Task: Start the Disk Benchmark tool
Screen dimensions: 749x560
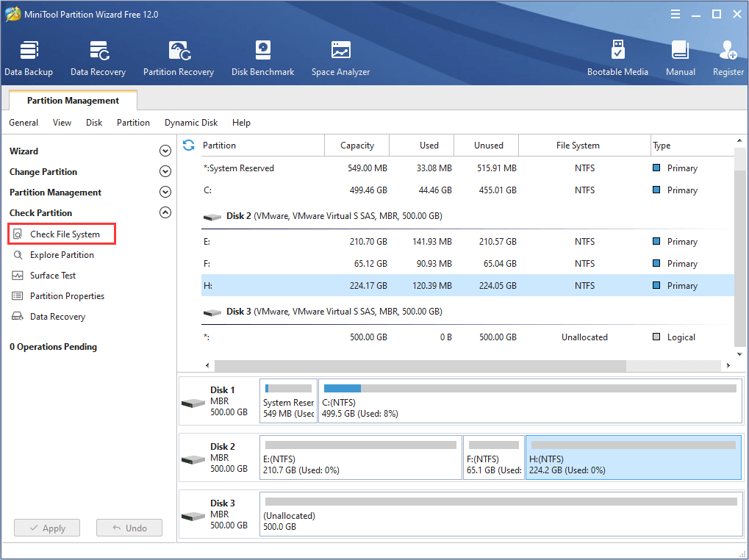Action: [x=262, y=58]
